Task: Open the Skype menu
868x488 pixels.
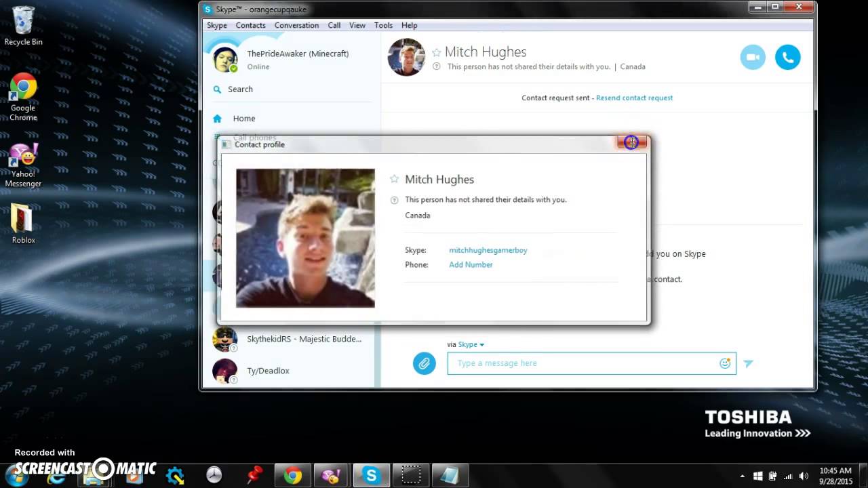Action: 217,25
